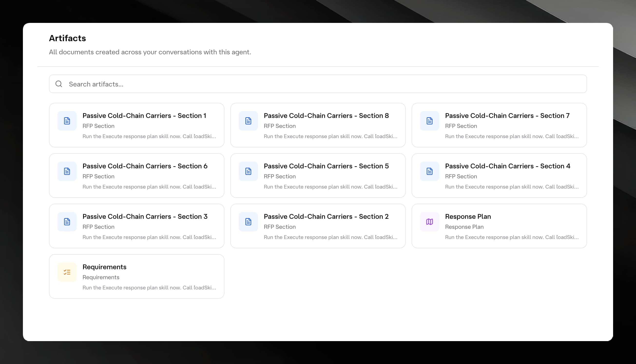Click the gray Requirements type label
This screenshot has width=636, height=364.
point(101,277)
